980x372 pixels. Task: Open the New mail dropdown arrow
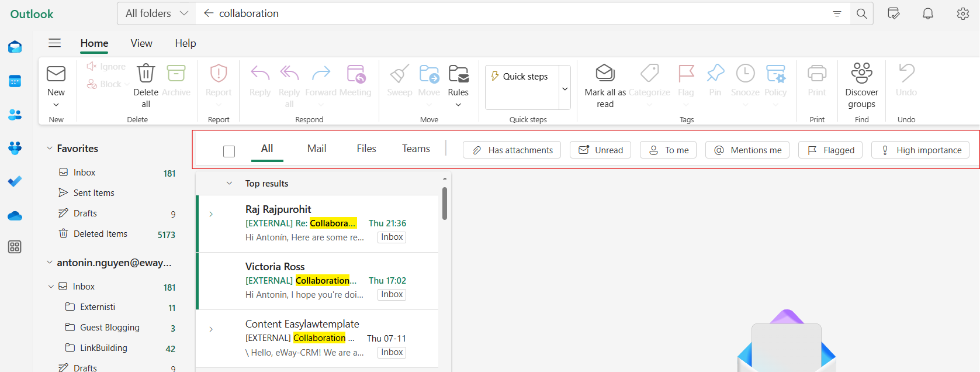coord(56,105)
